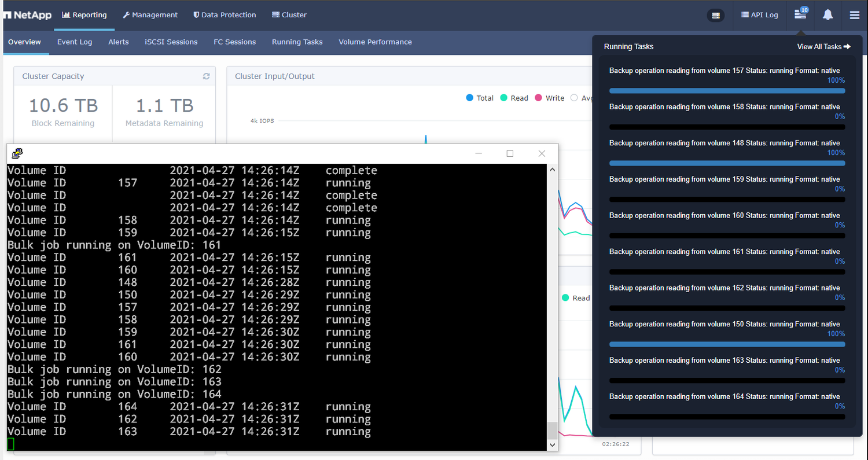
Task: Click View All Tasks link
Action: (x=823, y=46)
